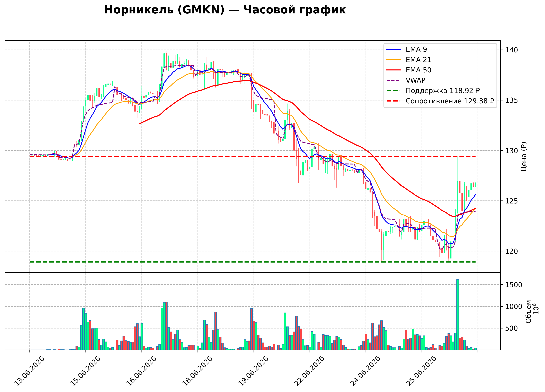Viewport: 545px width, 392px height.
Task: Click the price axis label '135'
Action: pyautogui.click(x=512, y=100)
